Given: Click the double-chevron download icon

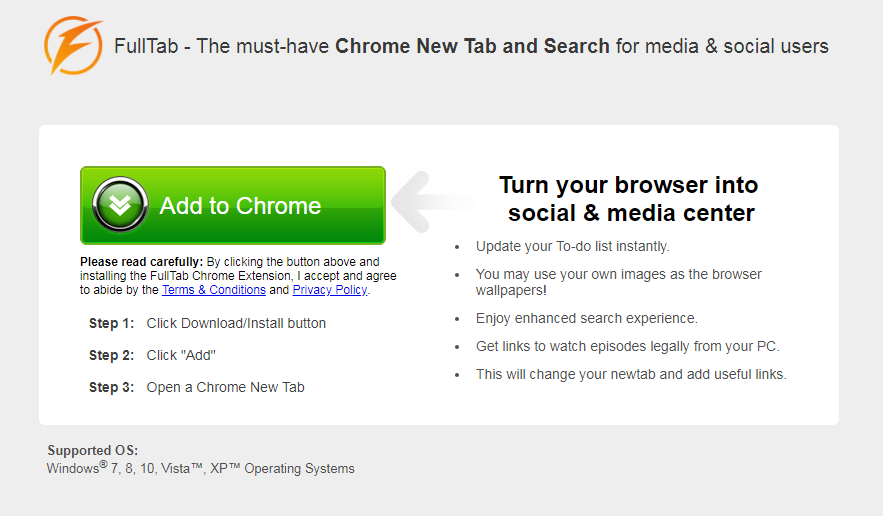Looking at the screenshot, I should click(120, 205).
